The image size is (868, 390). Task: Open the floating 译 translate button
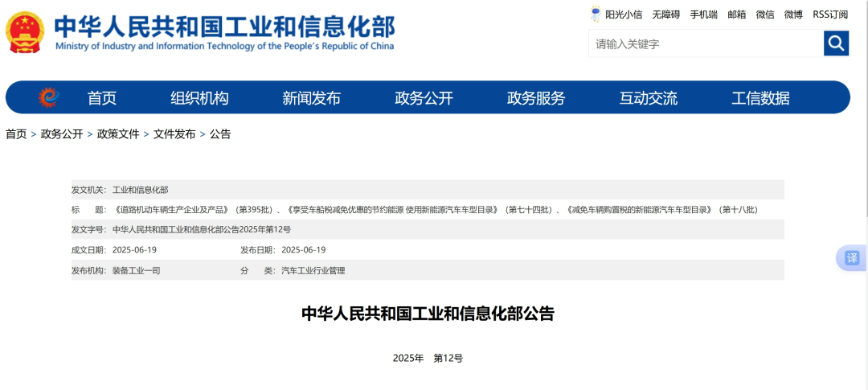point(852,257)
